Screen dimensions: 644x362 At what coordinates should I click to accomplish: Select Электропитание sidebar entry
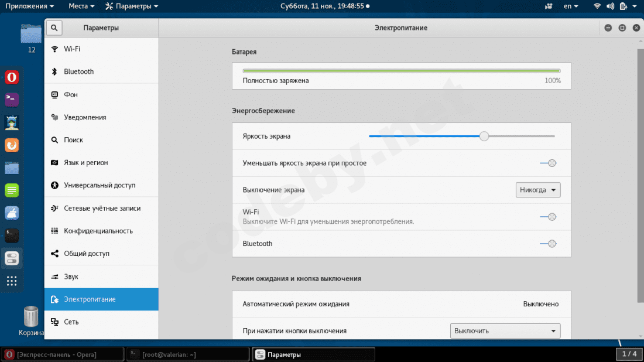pyautogui.click(x=101, y=299)
